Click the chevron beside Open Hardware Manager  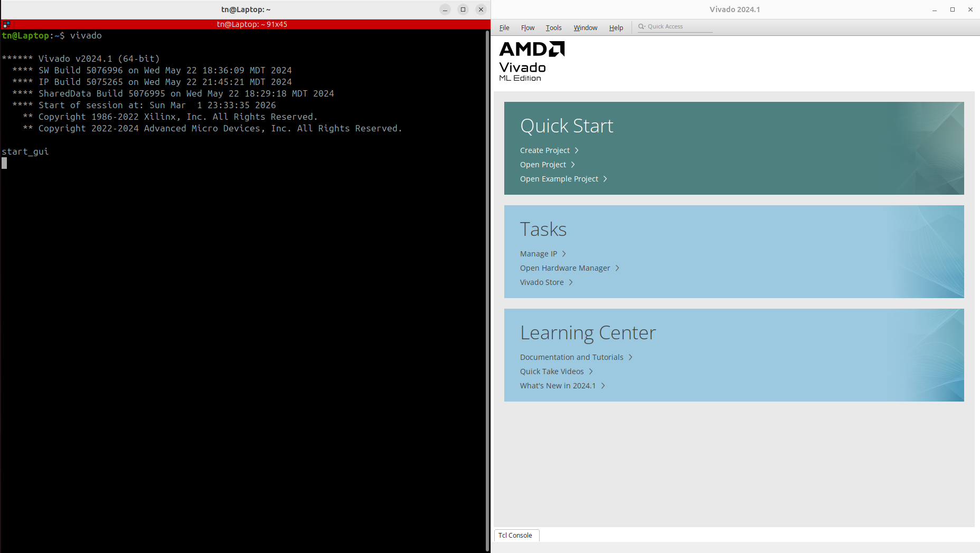click(617, 268)
